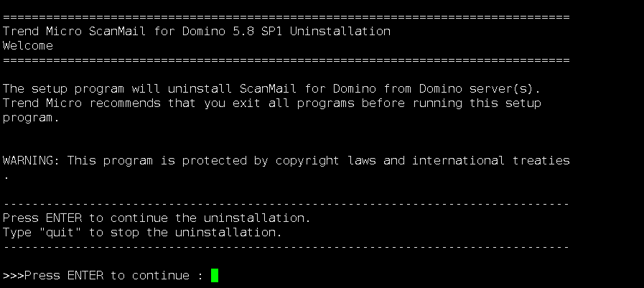Click the "Trend Micro recommends that you exit" line
644x288 pixels.
[x=271, y=103]
